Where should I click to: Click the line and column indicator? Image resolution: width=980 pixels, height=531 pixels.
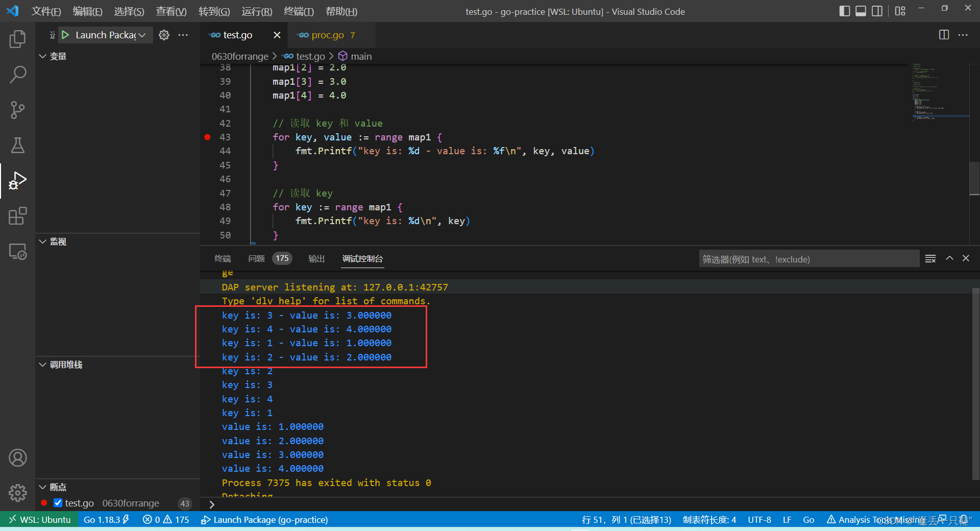click(x=626, y=520)
